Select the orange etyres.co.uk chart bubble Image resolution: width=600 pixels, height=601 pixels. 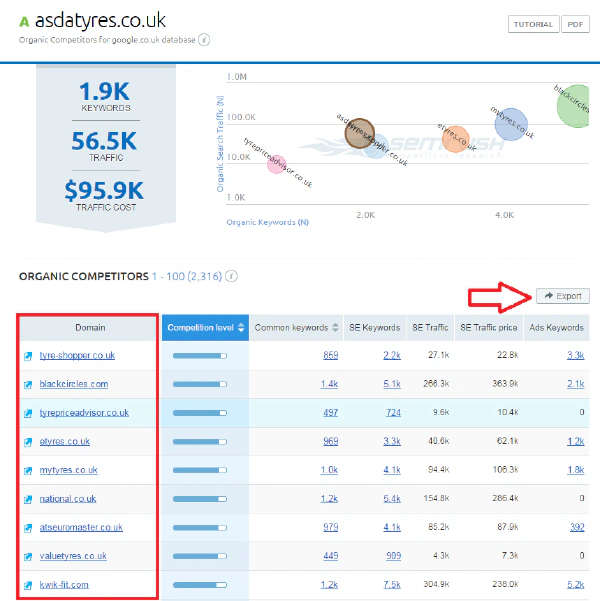(456, 139)
